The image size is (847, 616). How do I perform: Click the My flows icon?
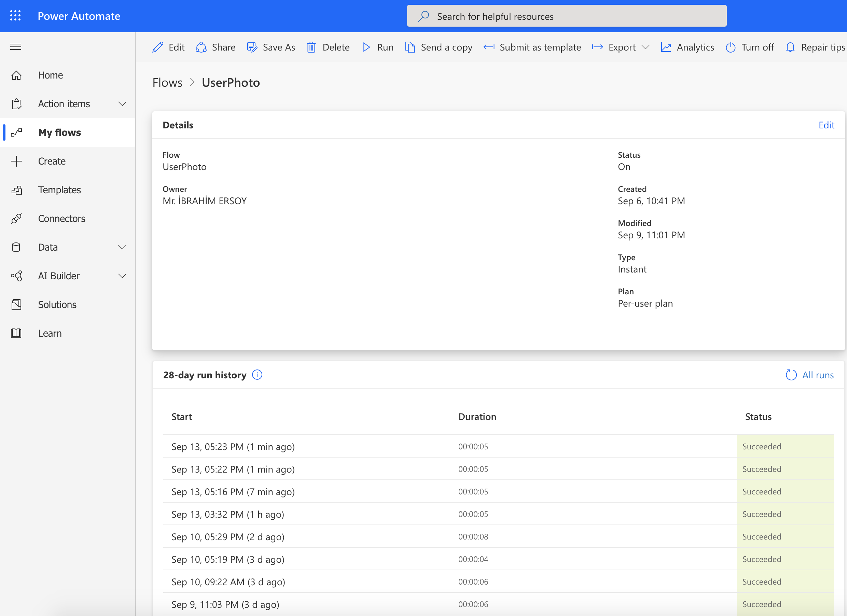point(16,132)
